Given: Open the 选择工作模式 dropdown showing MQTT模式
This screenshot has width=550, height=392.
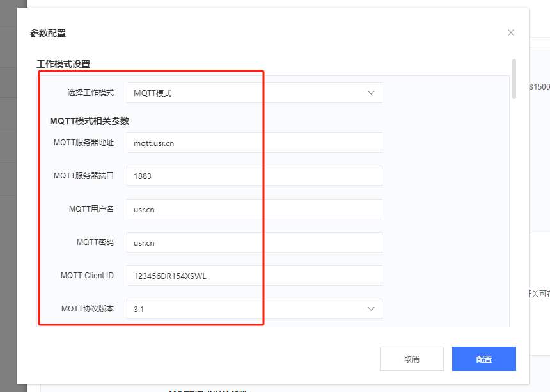Looking at the screenshot, I should point(255,93).
